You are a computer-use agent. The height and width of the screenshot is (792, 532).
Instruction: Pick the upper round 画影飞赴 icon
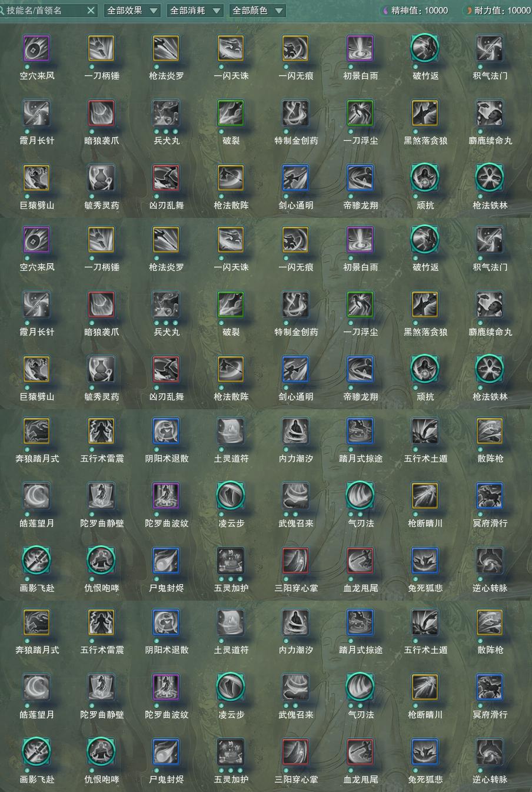point(36,561)
